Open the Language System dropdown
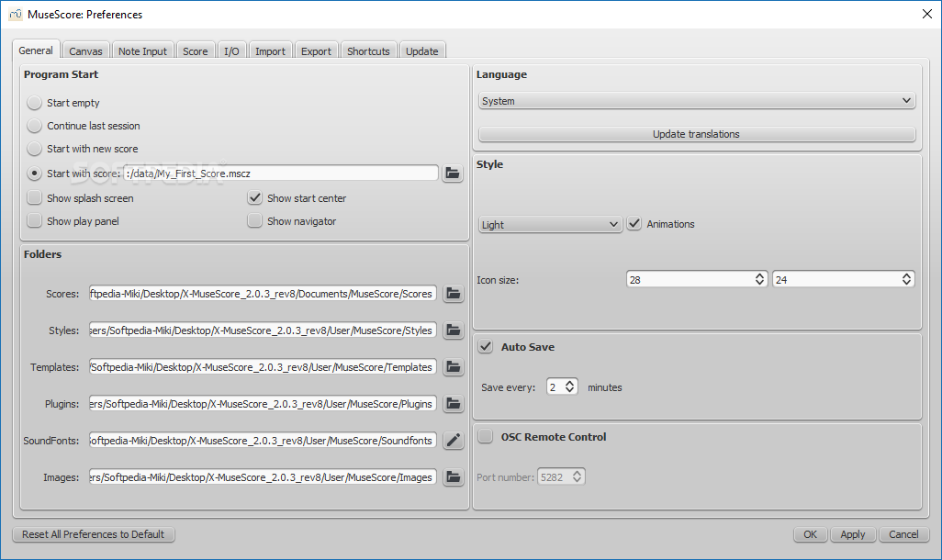 tap(697, 101)
